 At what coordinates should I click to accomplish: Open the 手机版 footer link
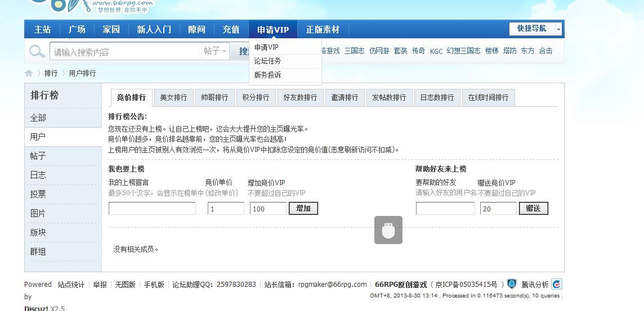pyautogui.click(x=154, y=285)
